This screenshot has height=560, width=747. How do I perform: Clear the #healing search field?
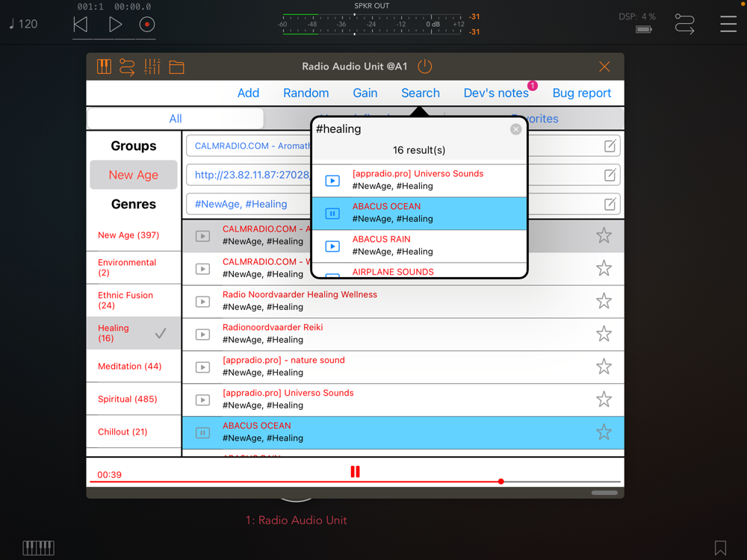point(515,129)
